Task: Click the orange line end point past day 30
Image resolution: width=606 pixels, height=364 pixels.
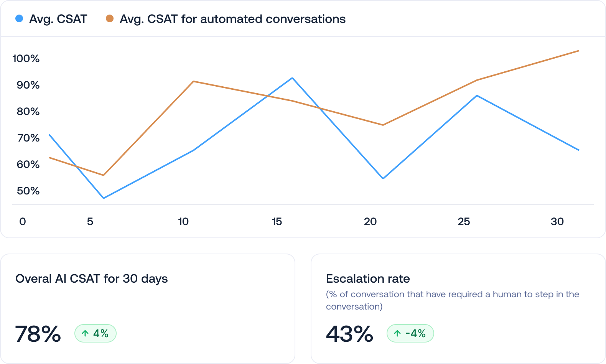Action: tap(578, 51)
